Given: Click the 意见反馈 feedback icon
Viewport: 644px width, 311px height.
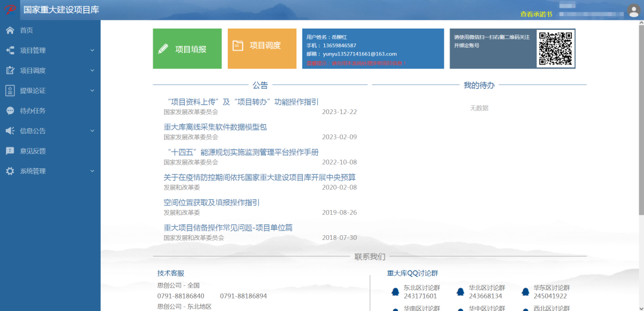Looking at the screenshot, I should click(10, 151).
